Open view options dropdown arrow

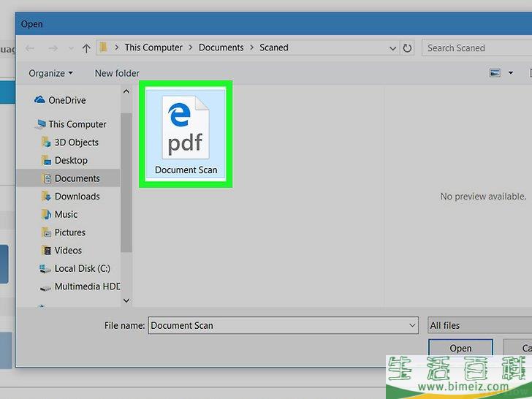click(x=511, y=72)
